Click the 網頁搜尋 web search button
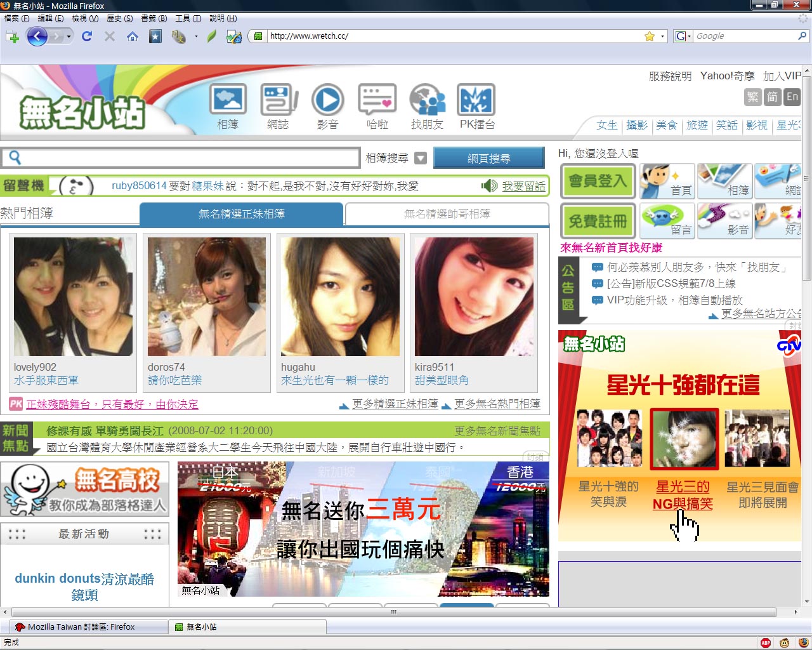812x650 pixels. click(x=489, y=158)
